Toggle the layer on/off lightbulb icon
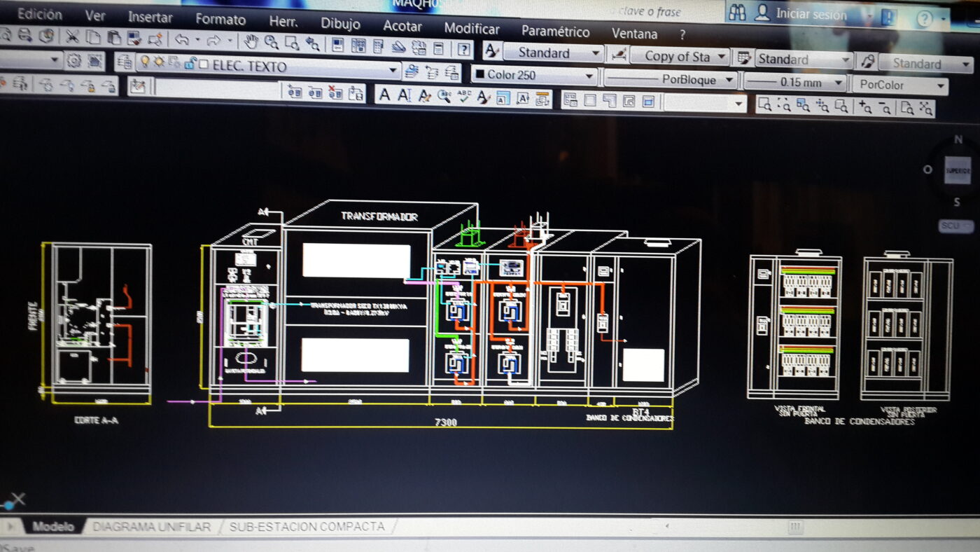The width and height of the screenshot is (980, 552). (145, 62)
